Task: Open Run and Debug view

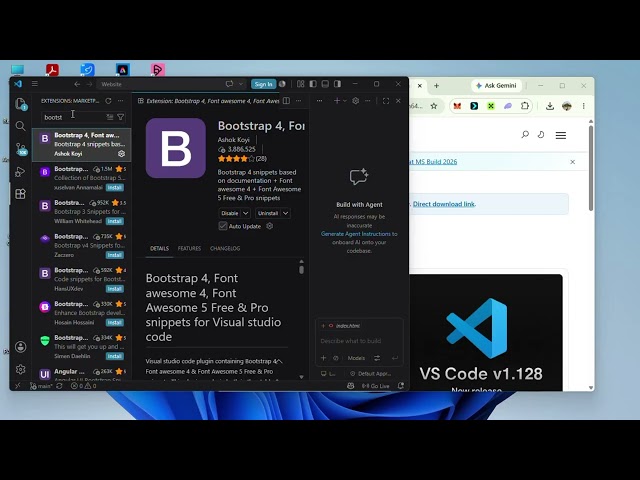Action: click(x=20, y=171)
